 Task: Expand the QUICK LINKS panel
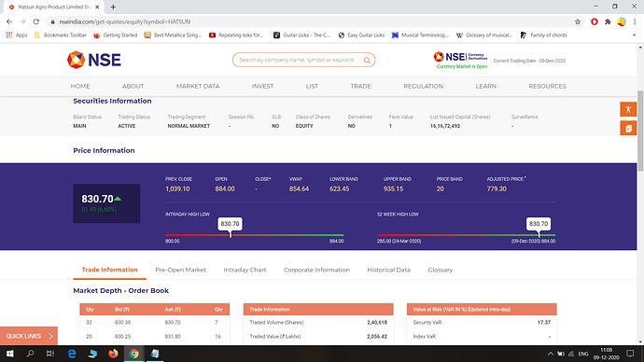29,336
